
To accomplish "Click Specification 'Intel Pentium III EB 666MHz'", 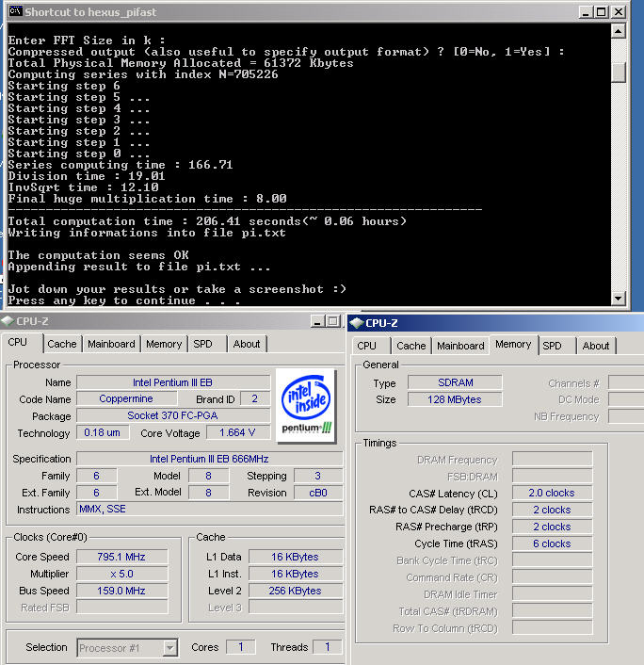I will point(209,459).
